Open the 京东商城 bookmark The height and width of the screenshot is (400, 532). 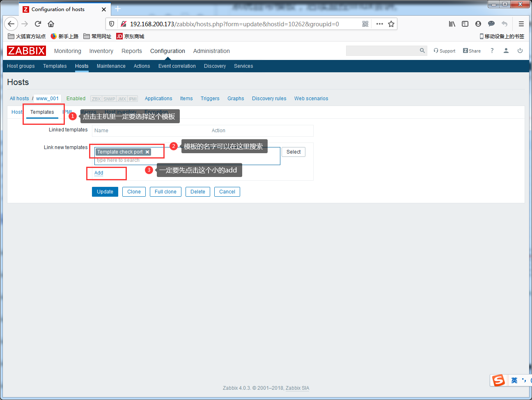click(130, 36)
